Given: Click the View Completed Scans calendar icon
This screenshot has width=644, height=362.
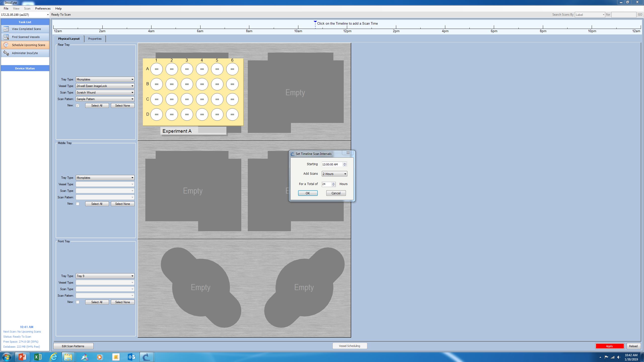Looking at the screenshot, I should (6, 29).
